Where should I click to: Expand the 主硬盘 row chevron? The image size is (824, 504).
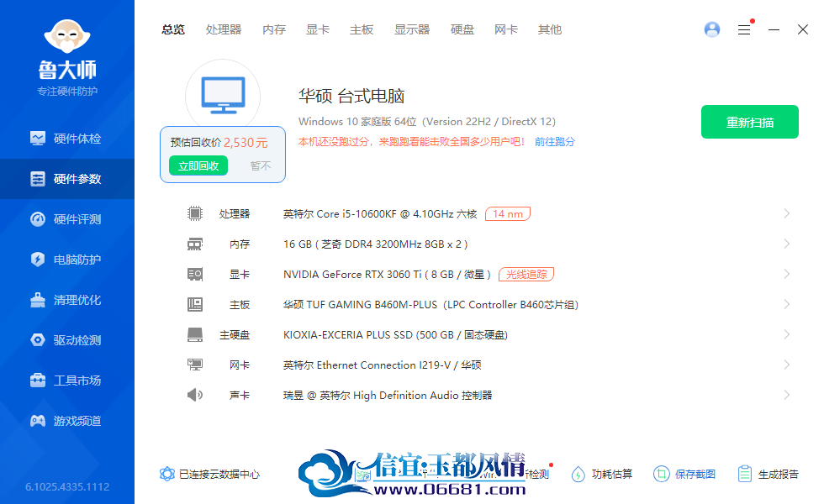point(787,334)
